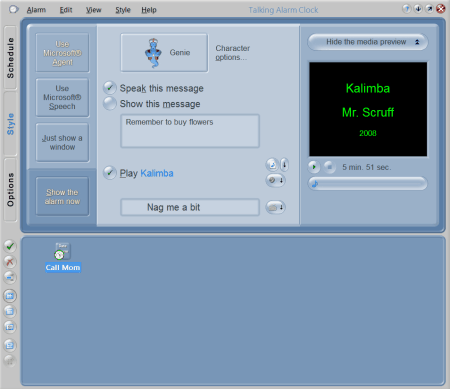Click Show the alarm now button

click(62, 197)
